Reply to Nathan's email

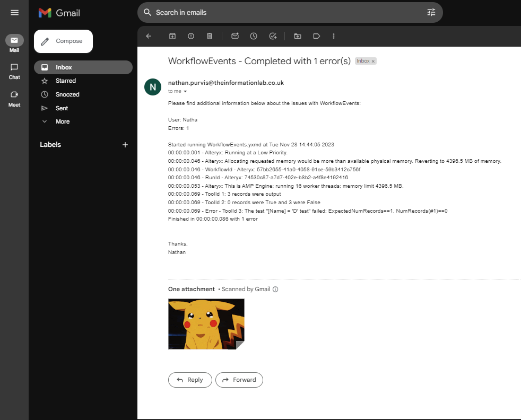190,380
